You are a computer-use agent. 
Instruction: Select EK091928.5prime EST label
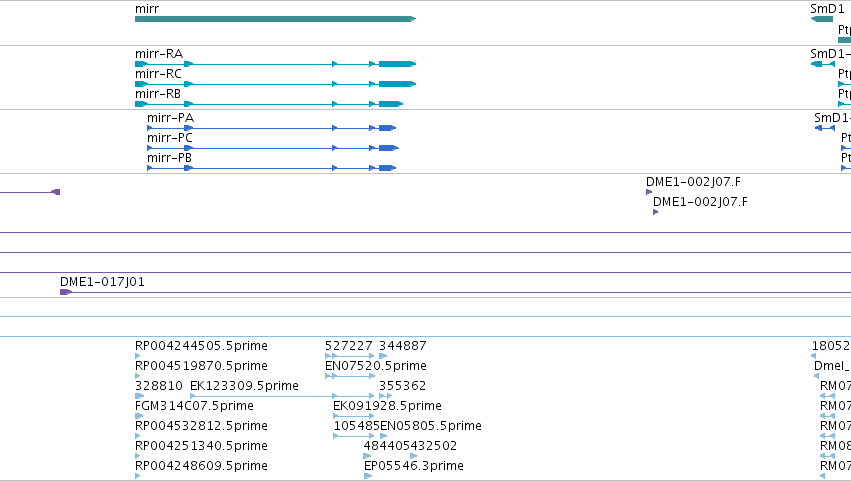(x=388, y=406)
